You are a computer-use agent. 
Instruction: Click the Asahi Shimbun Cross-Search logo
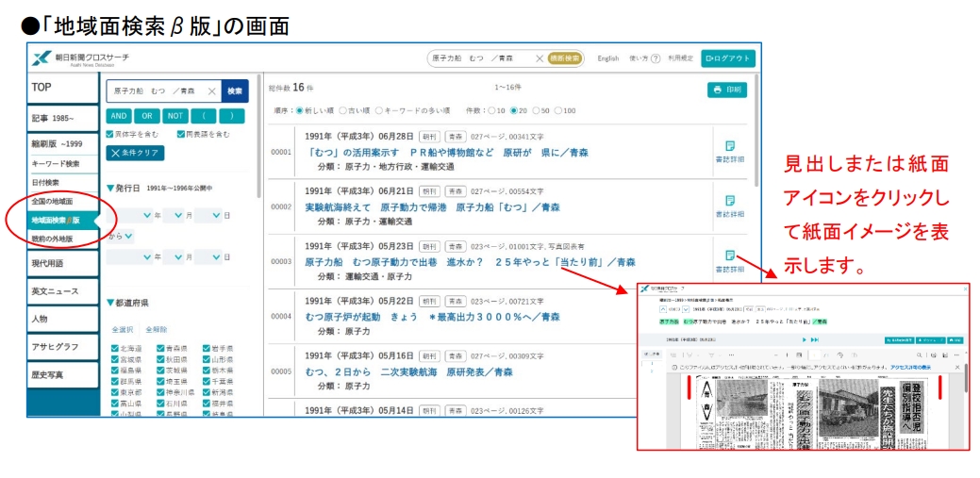80,58
